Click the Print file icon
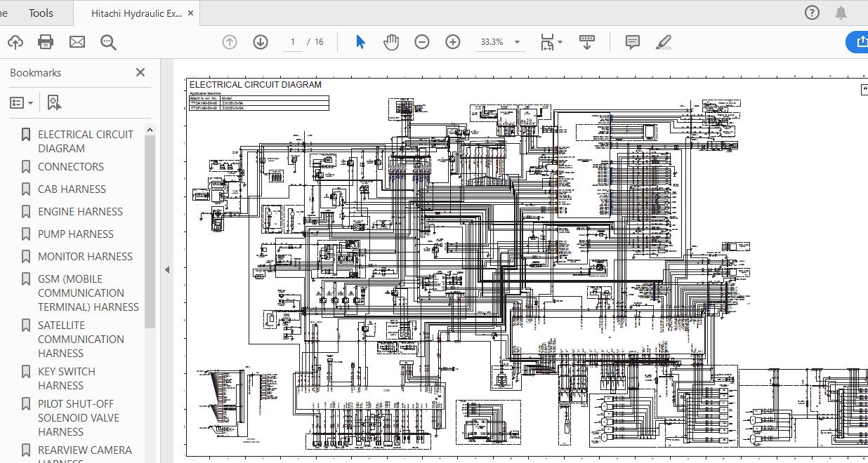868x463 pixels. coord(46,42)
